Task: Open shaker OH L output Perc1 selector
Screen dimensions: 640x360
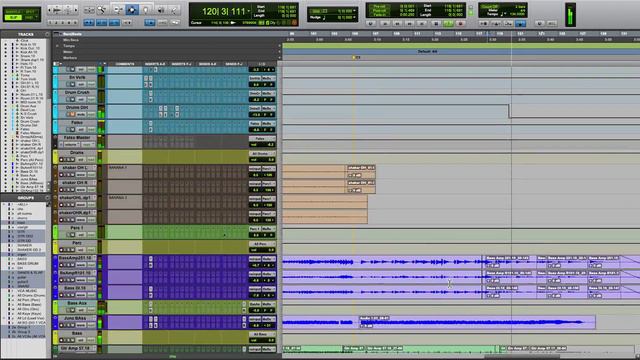Action: point(268,169)
